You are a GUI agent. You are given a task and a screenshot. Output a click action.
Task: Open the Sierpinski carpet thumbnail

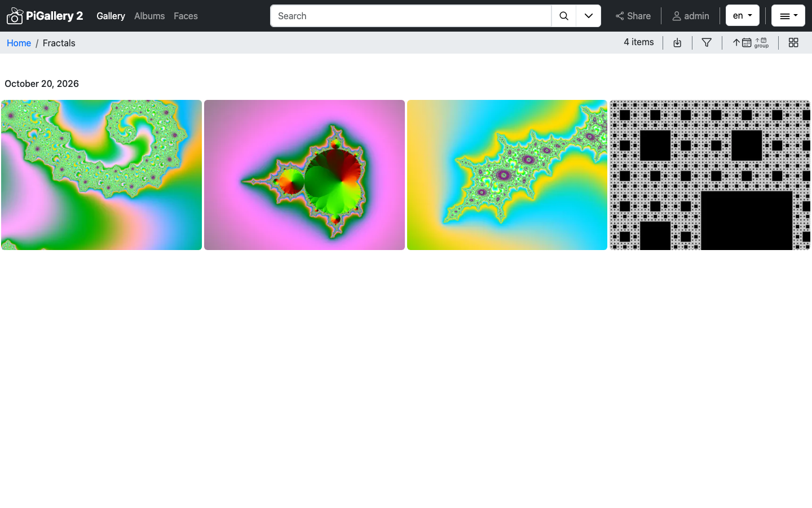710,175
